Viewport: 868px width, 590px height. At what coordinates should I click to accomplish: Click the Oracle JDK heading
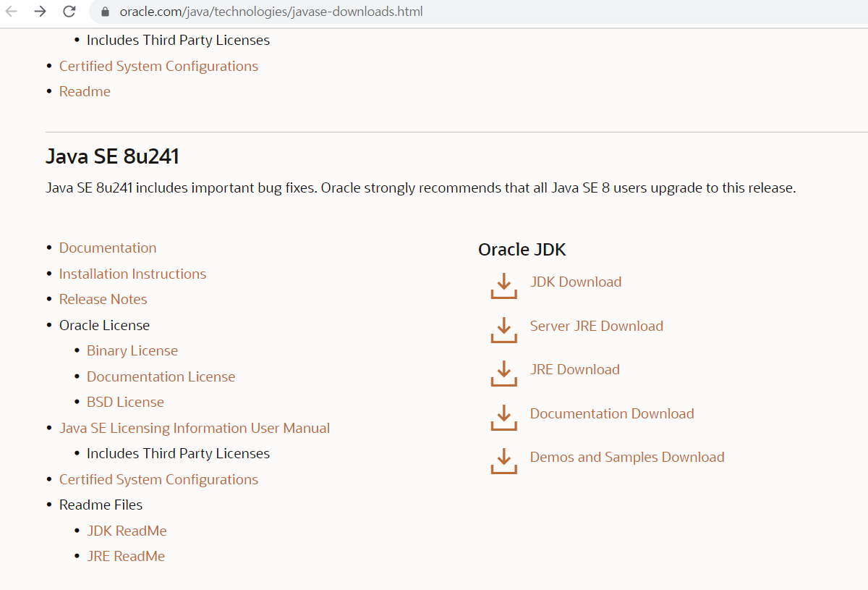(x=522, y=250)
